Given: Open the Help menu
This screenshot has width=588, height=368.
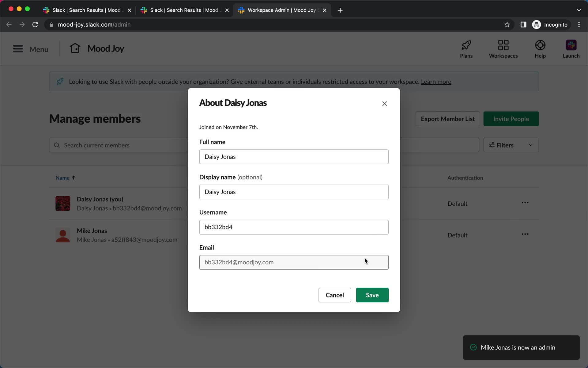Looking at the screenshot, I should (x=540, y=48).
